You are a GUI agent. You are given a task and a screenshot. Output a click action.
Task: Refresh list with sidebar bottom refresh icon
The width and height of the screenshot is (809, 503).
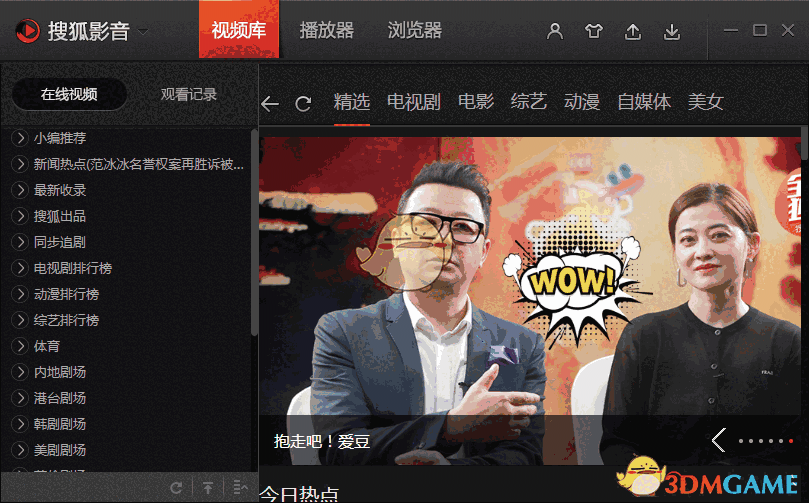click(176, 487)
